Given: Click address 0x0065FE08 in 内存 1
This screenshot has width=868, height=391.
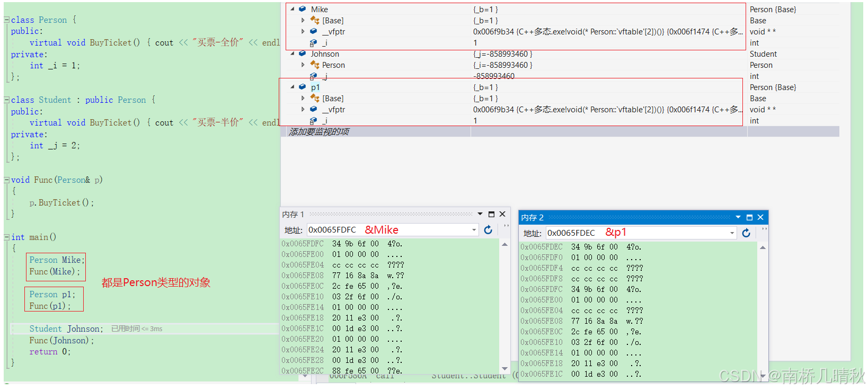Looking at the screenshot, I should click(303, 276).
